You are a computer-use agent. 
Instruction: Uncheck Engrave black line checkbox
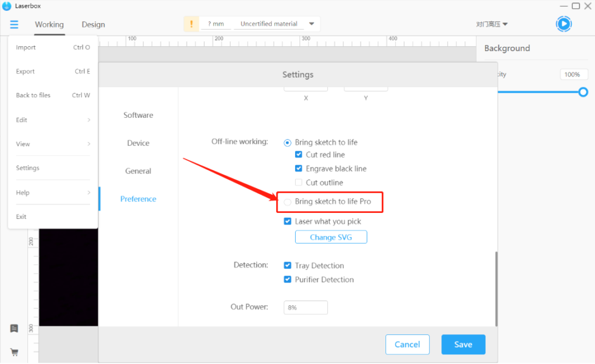coord(299,169)
